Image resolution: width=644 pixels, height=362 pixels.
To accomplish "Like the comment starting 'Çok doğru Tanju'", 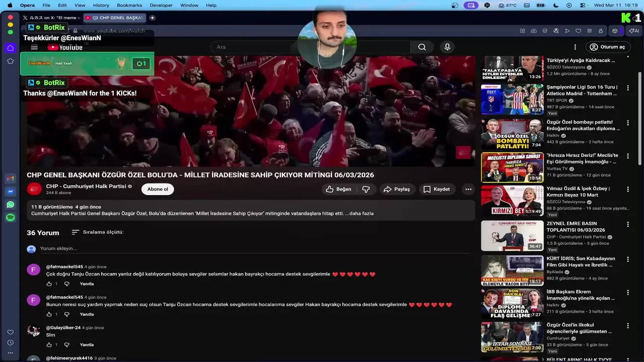I will point(49,284).
